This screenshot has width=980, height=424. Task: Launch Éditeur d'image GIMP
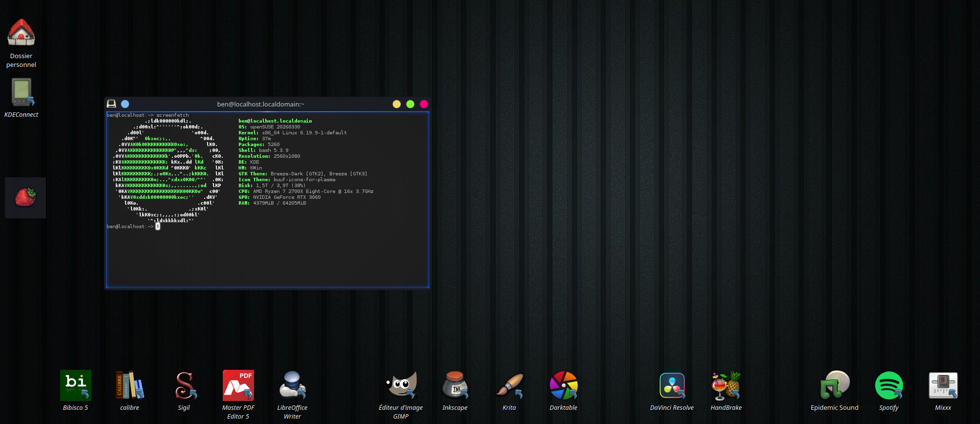point(401,385)
